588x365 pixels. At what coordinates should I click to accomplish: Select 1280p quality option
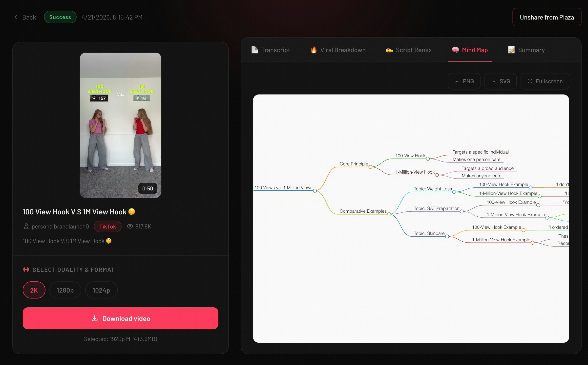(x=65, y=290)
